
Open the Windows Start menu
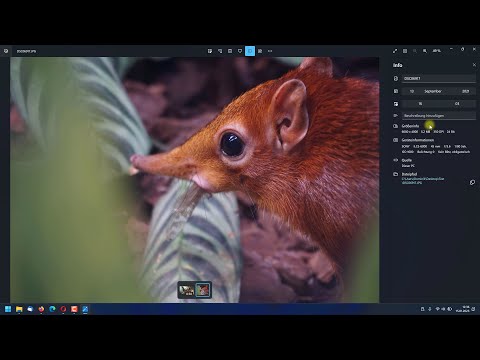8,309
